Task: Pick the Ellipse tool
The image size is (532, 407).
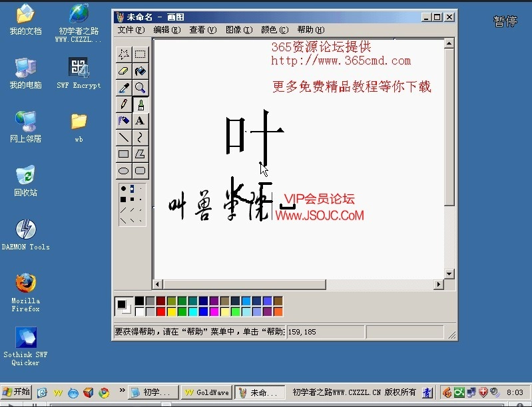Action: tap(123, 171)
